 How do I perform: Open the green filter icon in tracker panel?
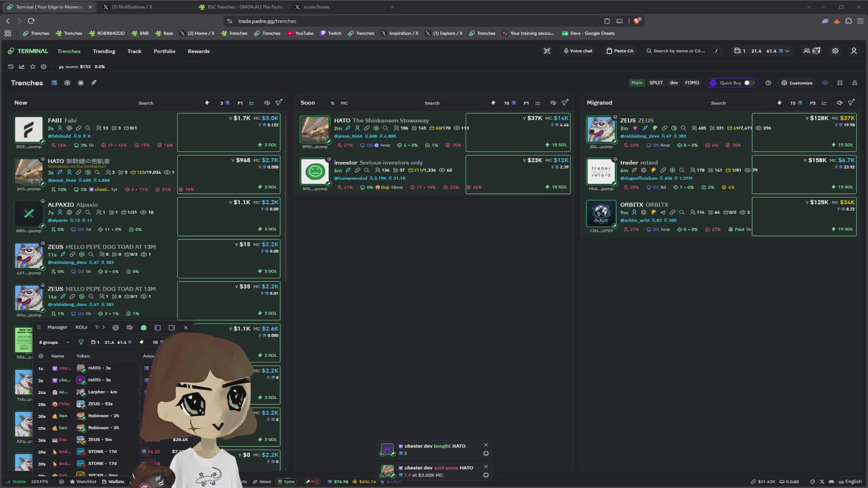tap(81, 343)
